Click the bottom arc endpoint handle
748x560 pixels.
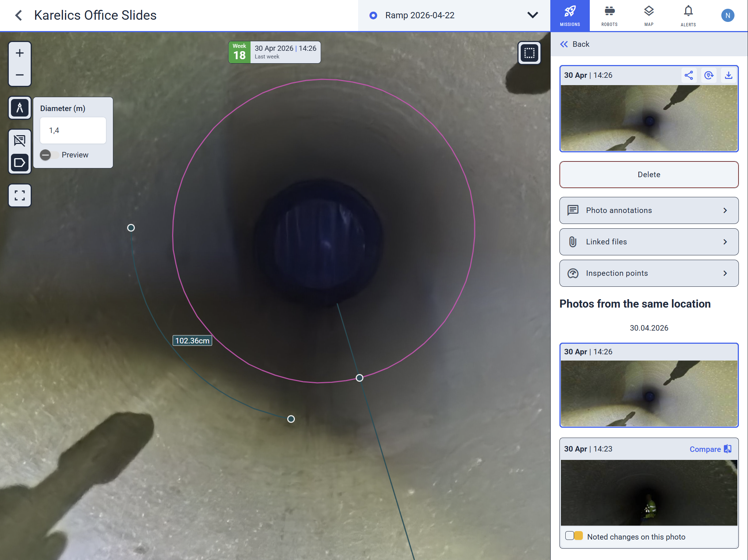pos(291,419)
